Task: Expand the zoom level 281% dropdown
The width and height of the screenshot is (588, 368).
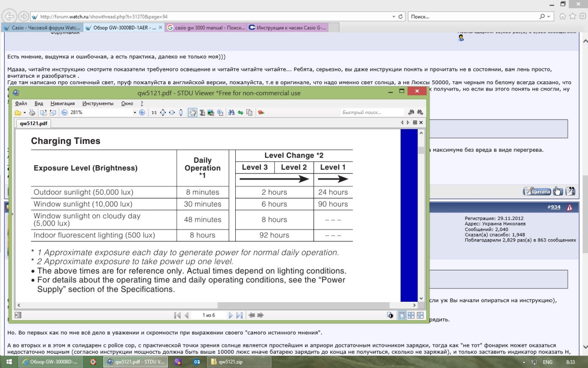Action: click(135, 112)
